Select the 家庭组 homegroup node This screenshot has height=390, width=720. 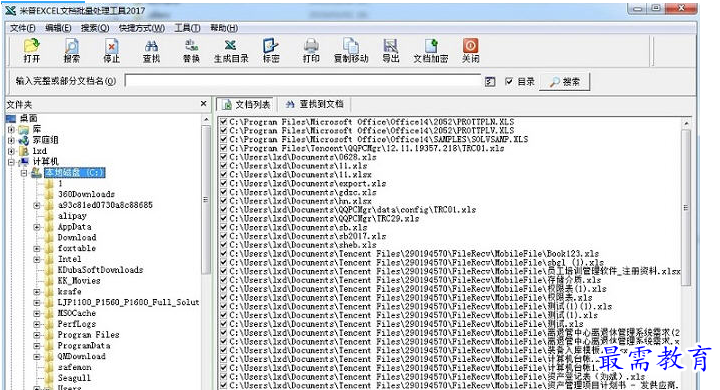[x=45, y=140]
